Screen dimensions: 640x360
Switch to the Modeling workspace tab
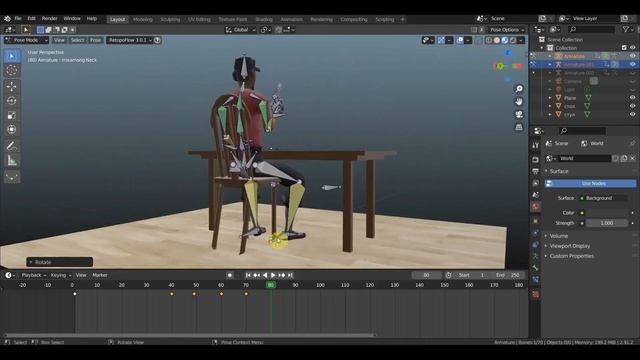[142, 19]
